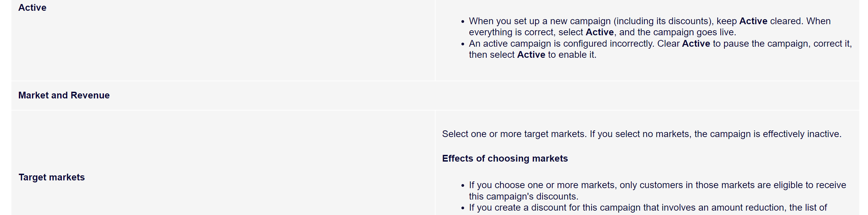Click bullet dot before "If you create a discount"
The width and height of the screenshot is (868, 215).
(x=463, y=208)
